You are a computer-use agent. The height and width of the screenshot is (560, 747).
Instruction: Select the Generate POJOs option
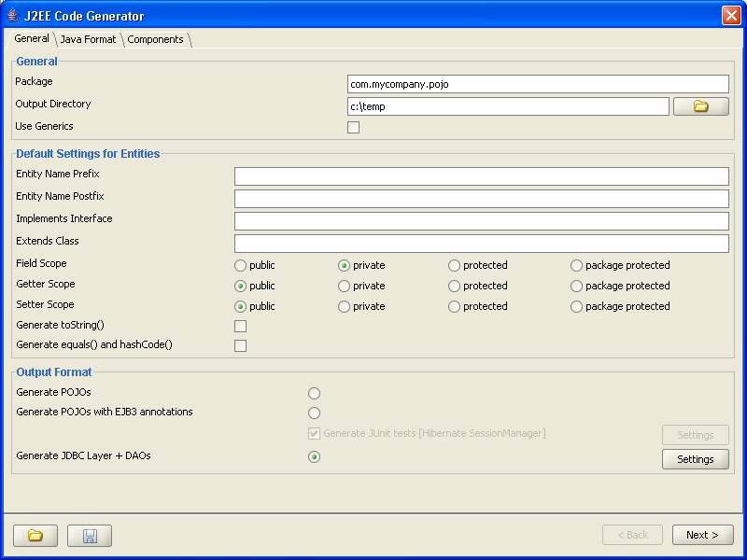tap(314, 393)
